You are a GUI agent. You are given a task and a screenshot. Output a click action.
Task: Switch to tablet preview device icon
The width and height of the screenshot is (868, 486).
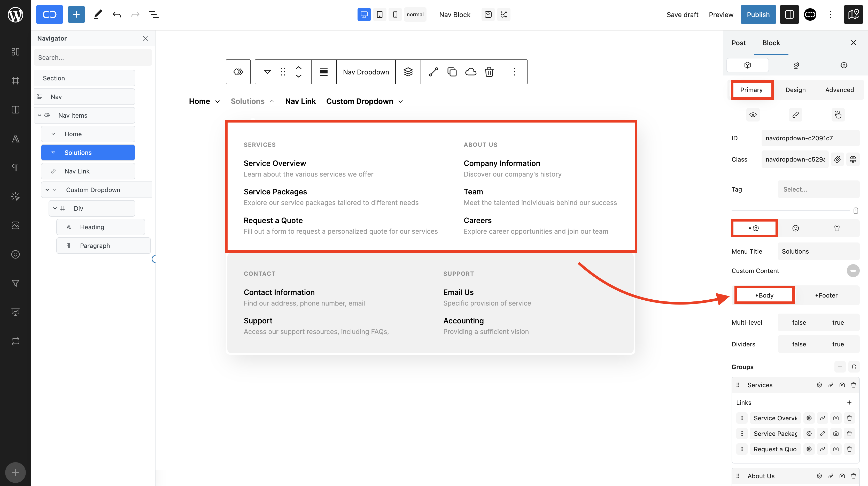pos(379,14)
